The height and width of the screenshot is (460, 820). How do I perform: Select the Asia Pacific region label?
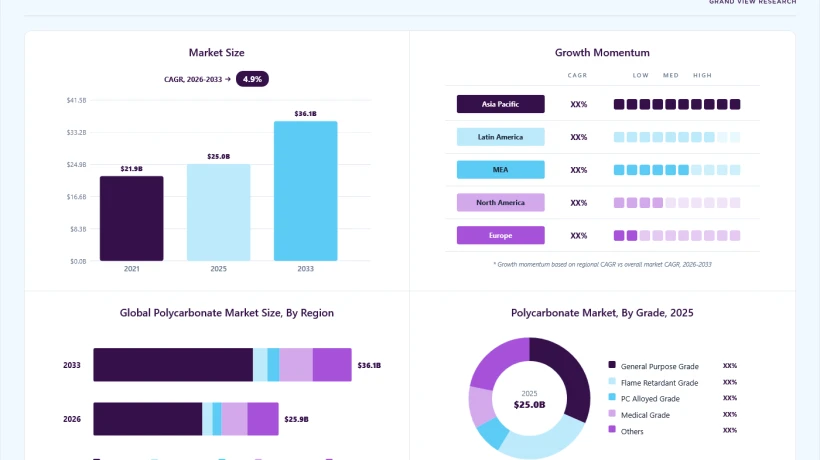[500, 104]
